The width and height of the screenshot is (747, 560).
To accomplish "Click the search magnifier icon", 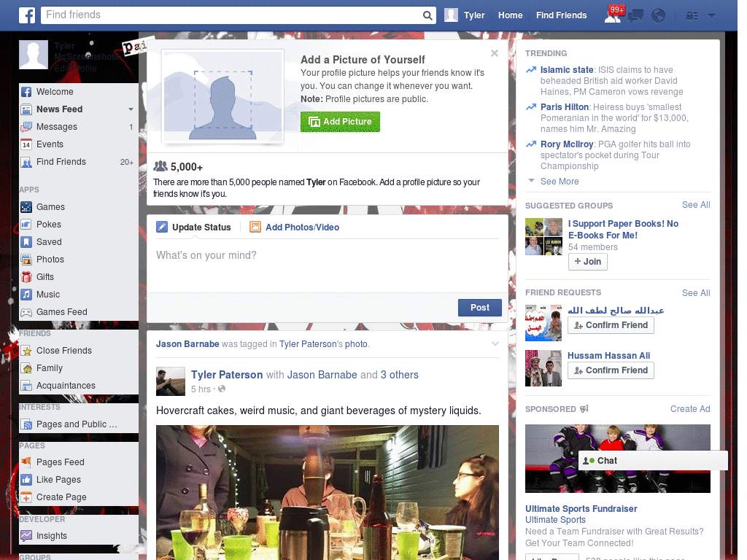I will (427, 15).
